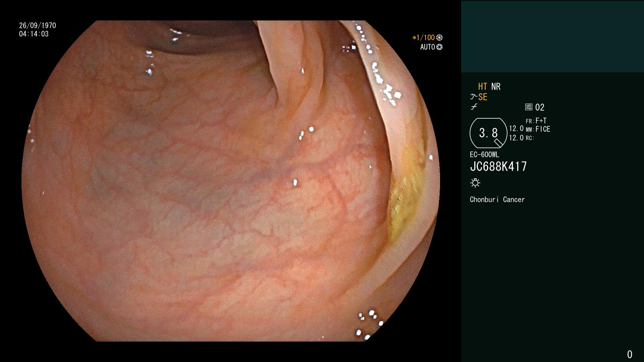The image size is (644, 362).
Task: Click the EC-600WL scope model text
Action: pyautogui.click(x=484, y=155)
